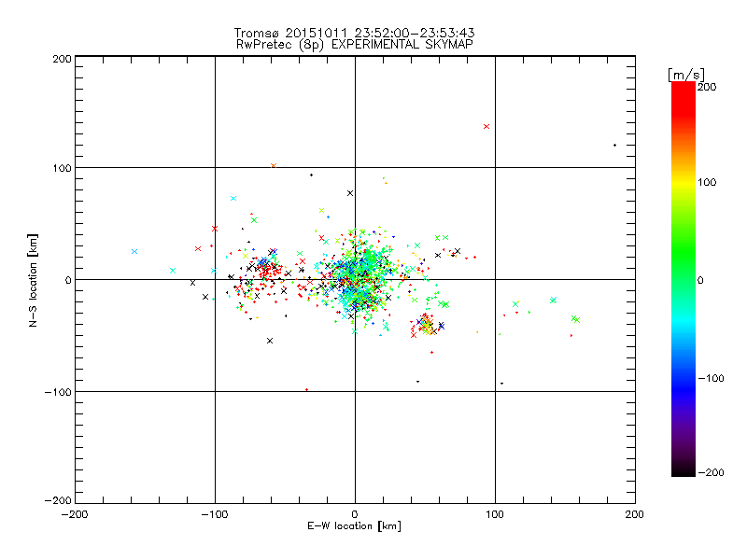Click the '200' tick label on the E-W axis
Viewport: 747px width, 560px height.
tap(635, 514)
